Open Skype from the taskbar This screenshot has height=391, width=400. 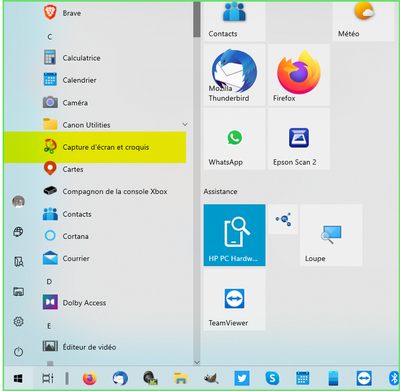[272, 378]
